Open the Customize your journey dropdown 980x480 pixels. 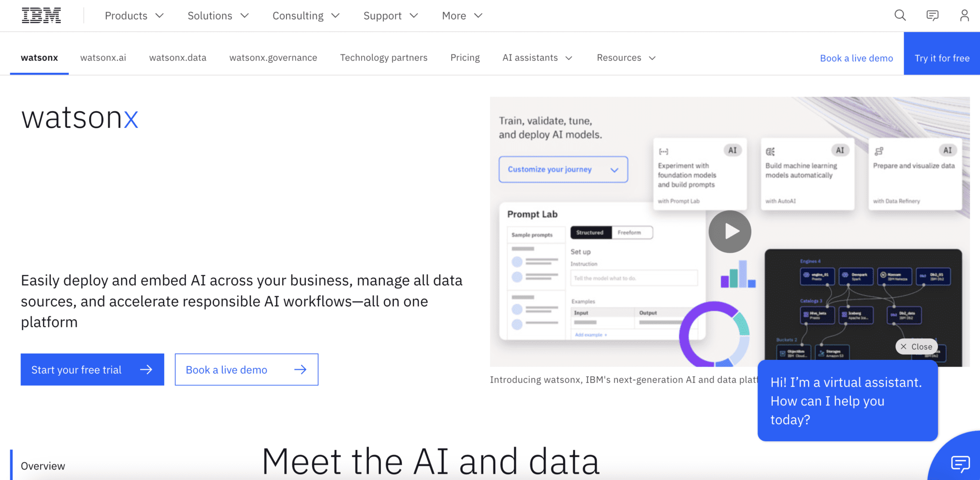(563, 169)
